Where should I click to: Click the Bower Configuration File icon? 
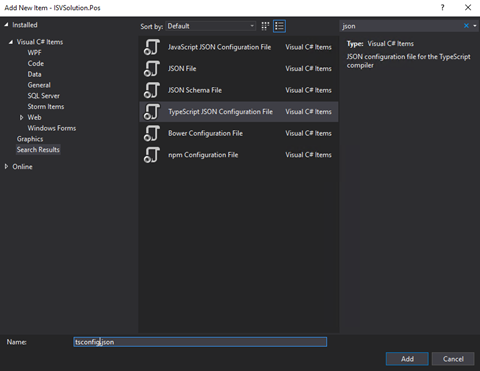click(152, 133)
